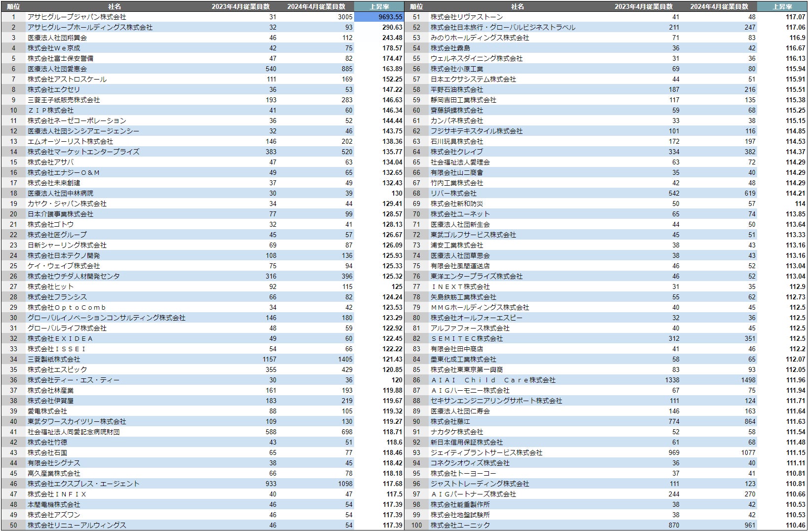This screenshot has width=809, height=532.
Task: Click the ＺＩＰ株式会社 cell
Action: click(x=50, y=110)
